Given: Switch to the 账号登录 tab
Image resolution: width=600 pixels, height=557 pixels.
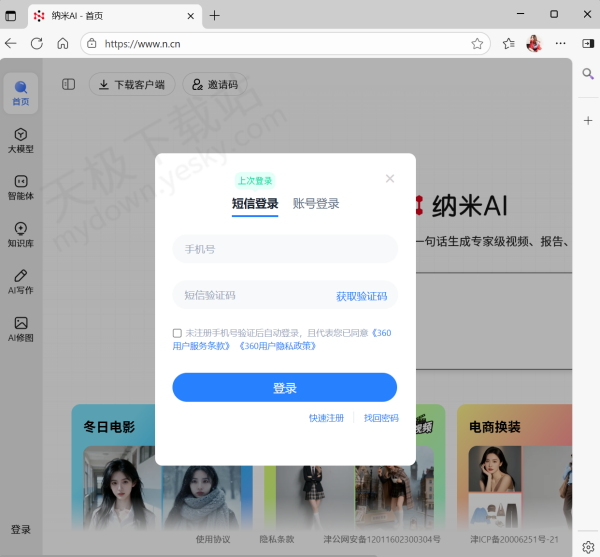Looking at the screenshot, I should point(316,203).
